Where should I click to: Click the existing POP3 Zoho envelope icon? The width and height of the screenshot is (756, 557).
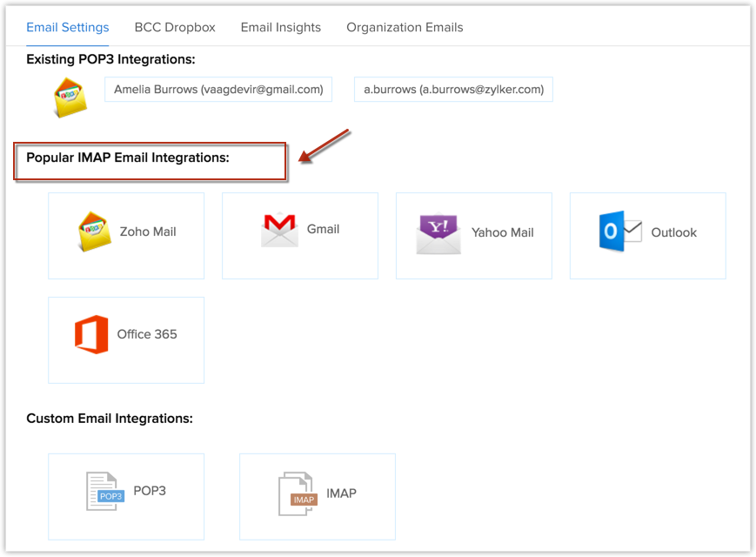click(71, 96)
